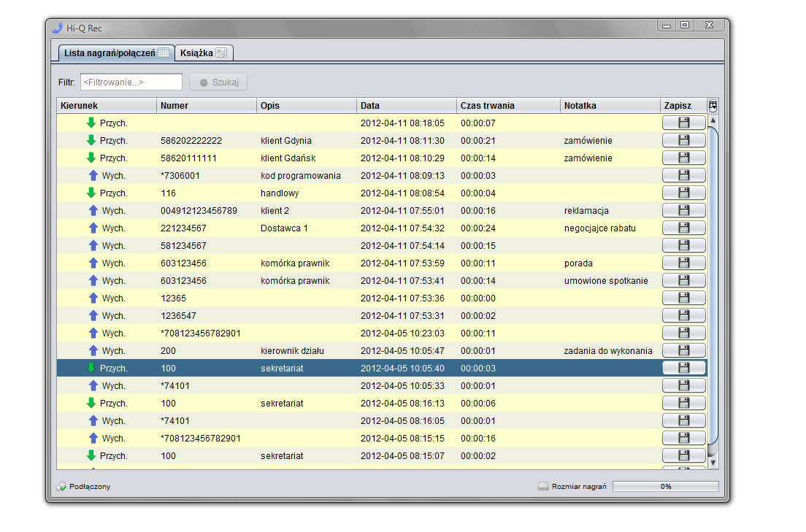Select the reklamacja note cell

pyautogui.click(x=610, y=211)
